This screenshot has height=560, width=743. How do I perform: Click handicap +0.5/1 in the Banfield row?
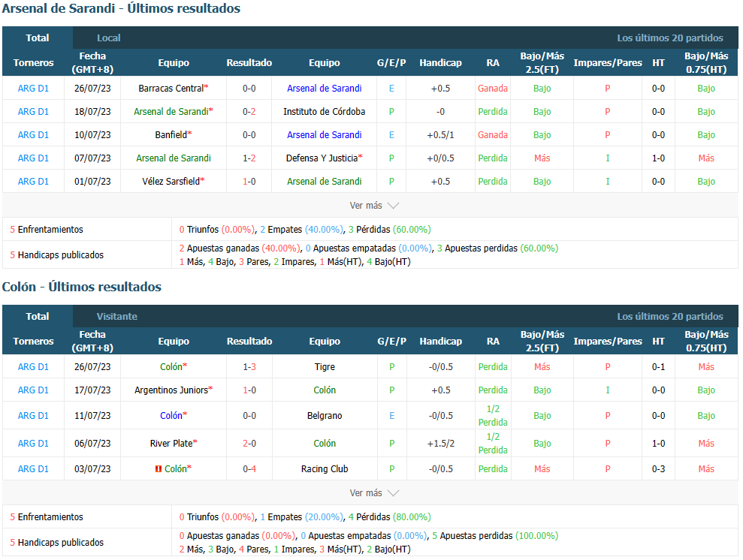pyautogui.click(x=440, y=135)
